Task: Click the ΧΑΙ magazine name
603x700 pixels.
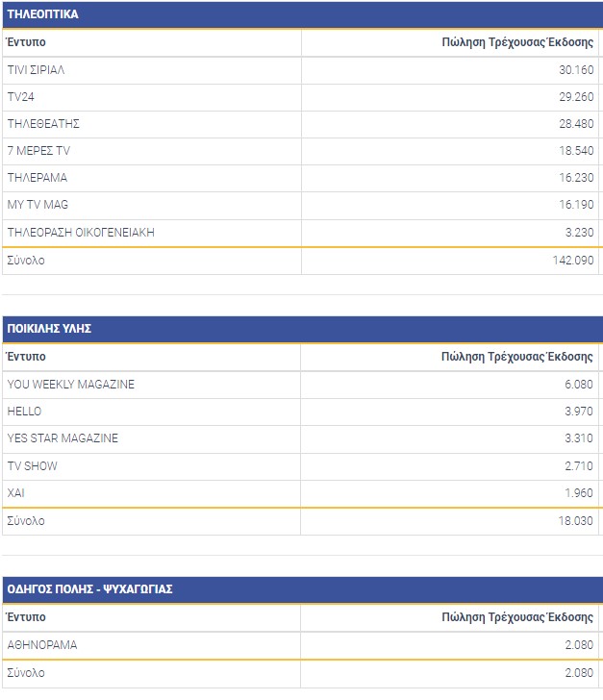Action: (x=15, y=493)
